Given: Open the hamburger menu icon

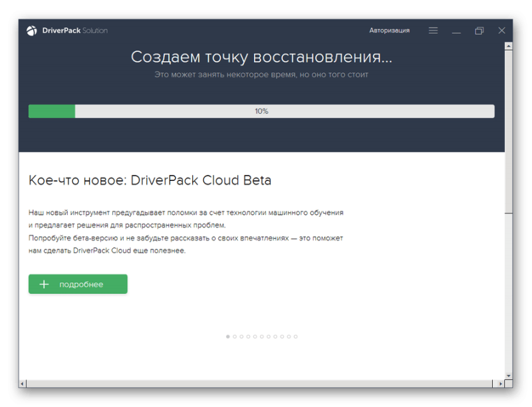Looking at the screenshot, I should click(x=433, y=31).
